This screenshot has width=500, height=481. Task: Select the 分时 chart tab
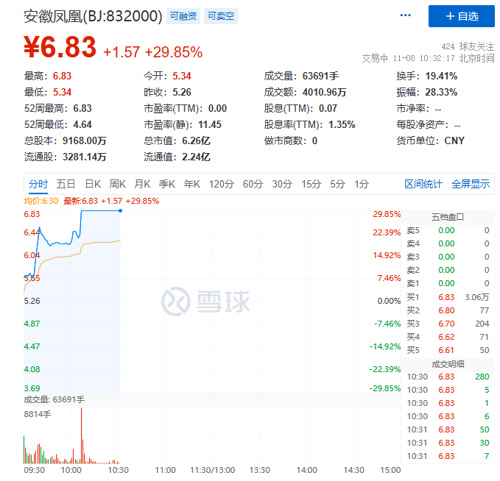(38, 184)
